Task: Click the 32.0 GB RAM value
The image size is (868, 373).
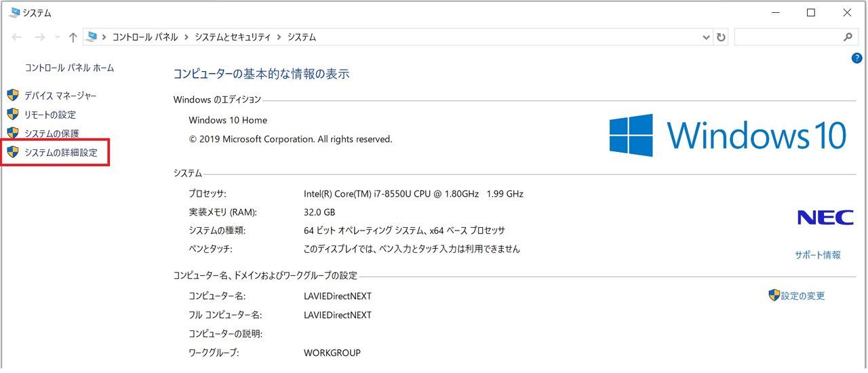Action: (x=320, y=212)
